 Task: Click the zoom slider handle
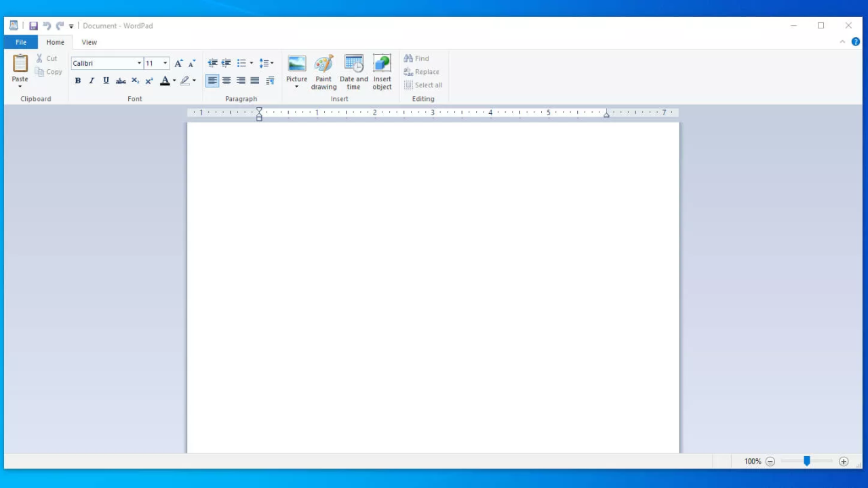point(807,461)
